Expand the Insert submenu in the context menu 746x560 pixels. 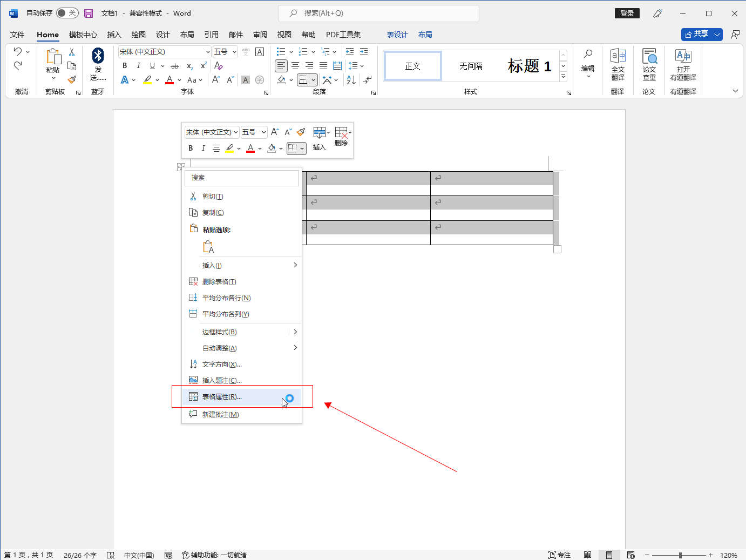click(242, 265)
